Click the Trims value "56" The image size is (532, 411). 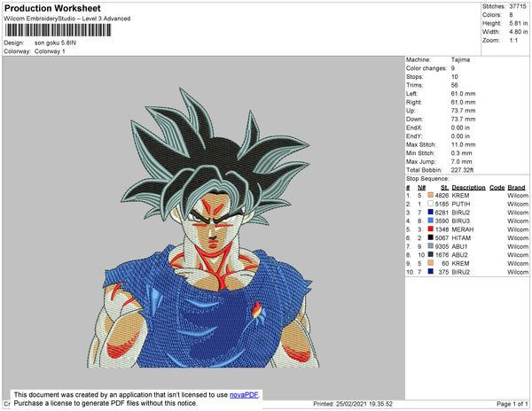454,85
